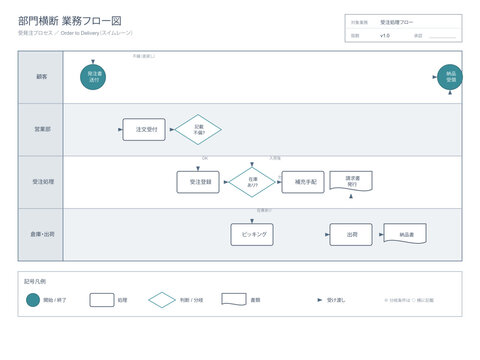This screenshot has height=360, width=480.
Task: Click the 納品受領 end circle
Action: coord(450,77)
